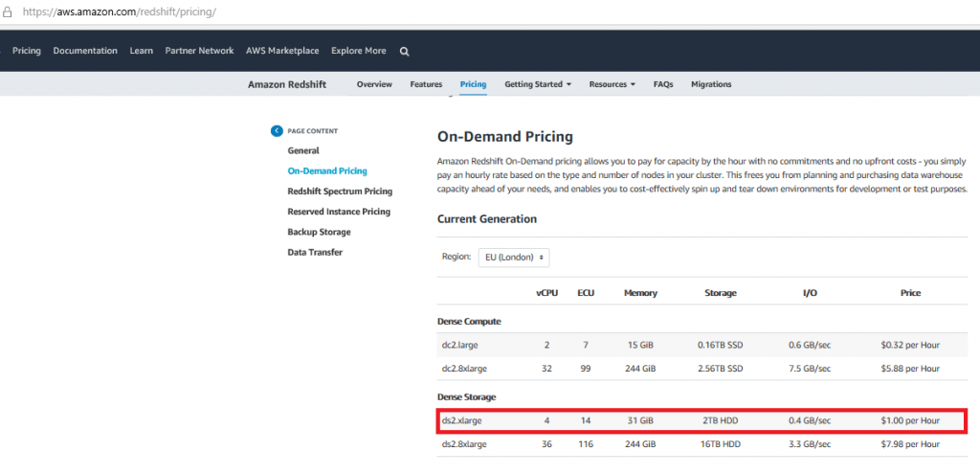The image size is (980, 474).
Task: Click the $1.00 per Hour price
Action: [910, 420]
